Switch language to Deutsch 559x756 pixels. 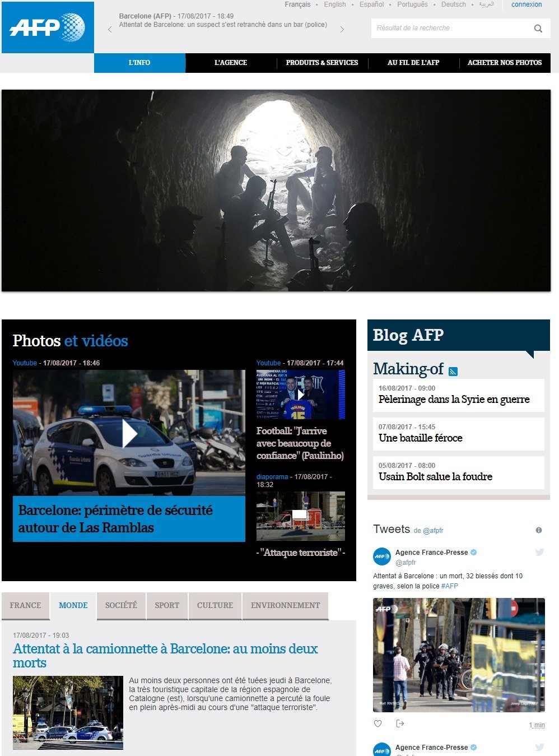pyautogui.click(x=454, y=4)
